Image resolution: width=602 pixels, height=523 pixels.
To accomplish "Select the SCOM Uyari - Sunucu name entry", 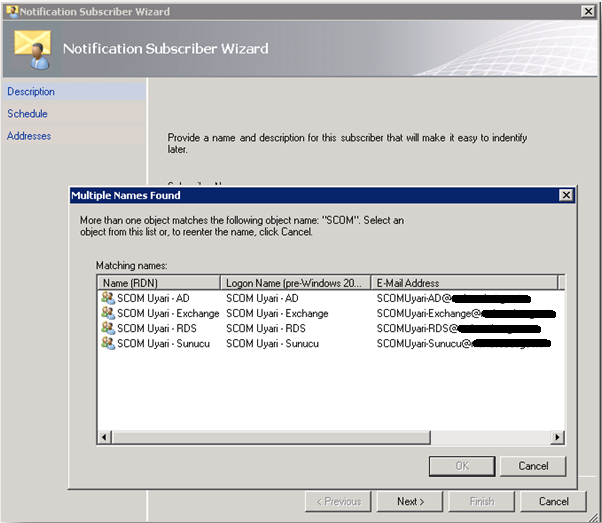I will (x=164, y=343).
